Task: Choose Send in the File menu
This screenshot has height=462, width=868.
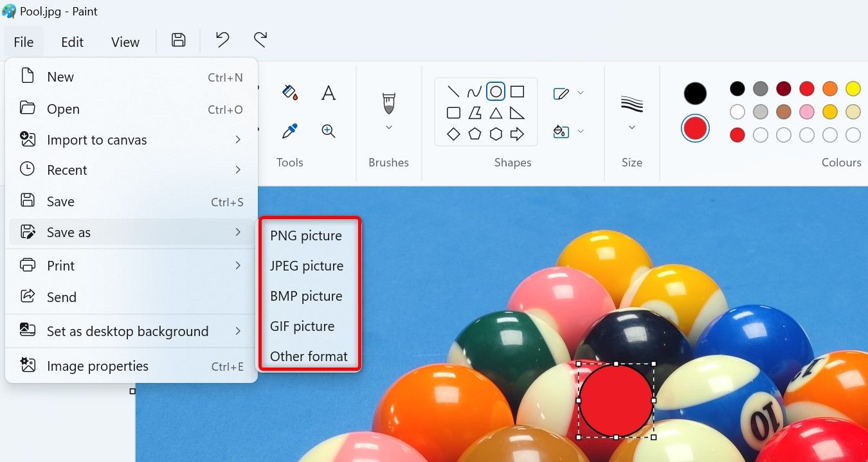Action: (132, 297)
